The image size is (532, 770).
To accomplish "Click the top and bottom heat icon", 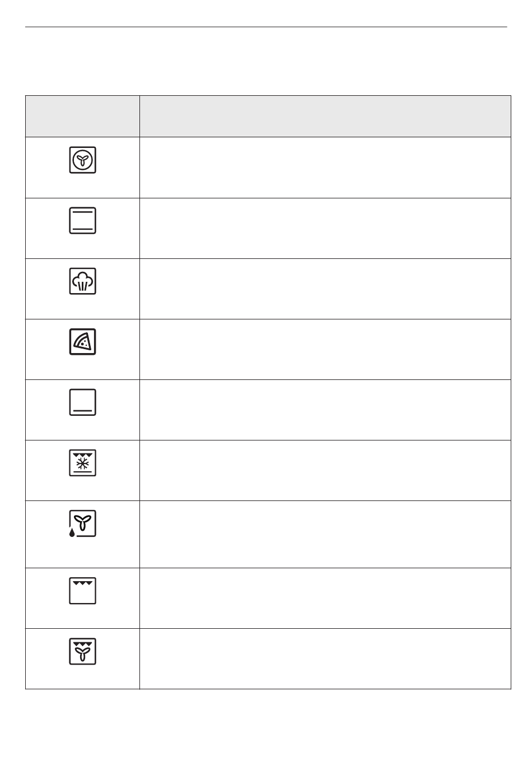I will (x=83, y=220).
